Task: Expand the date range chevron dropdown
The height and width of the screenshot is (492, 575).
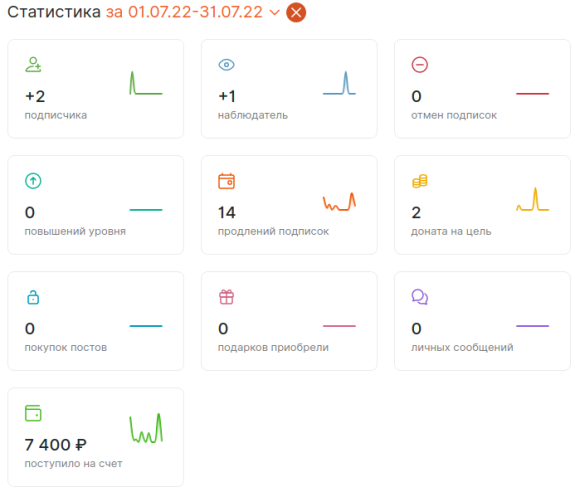Action: coord(274,12)
